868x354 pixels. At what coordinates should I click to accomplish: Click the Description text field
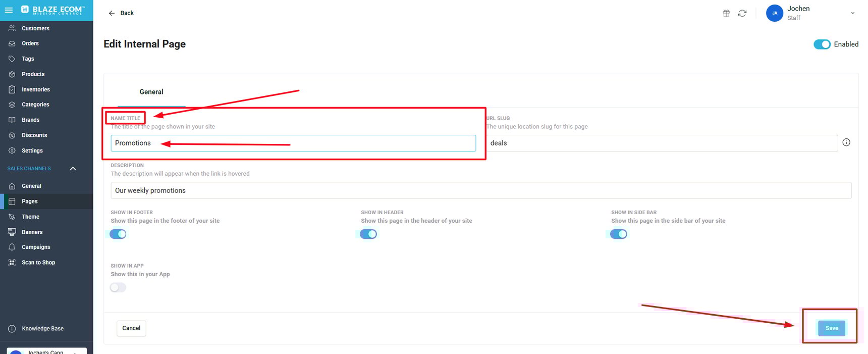480,190
